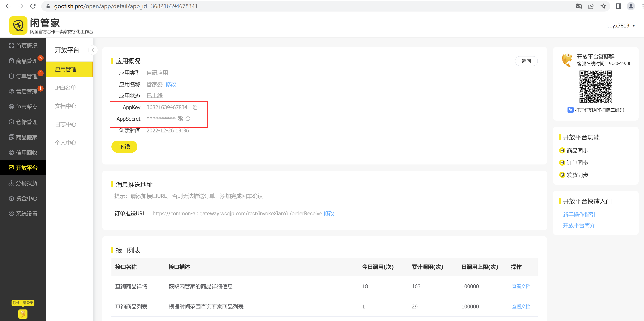Open 资金中心 in the sidebar

pyautogui.click(x=23, y=198)
